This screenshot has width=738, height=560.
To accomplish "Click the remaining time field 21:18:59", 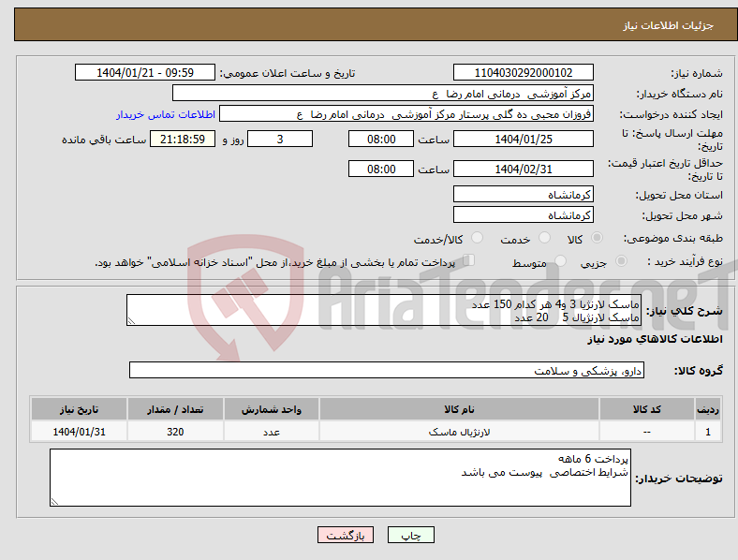I will pyautogui.click(x=183, y=139).
